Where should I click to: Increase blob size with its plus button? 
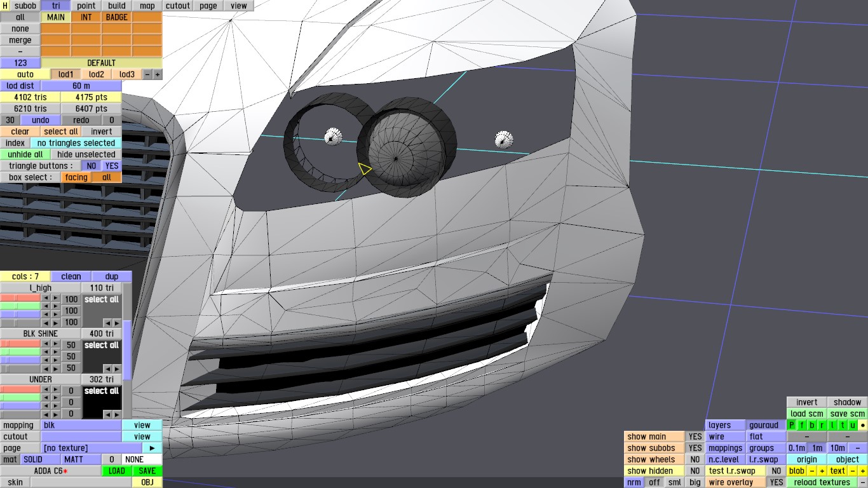click(x=822, y=471)
